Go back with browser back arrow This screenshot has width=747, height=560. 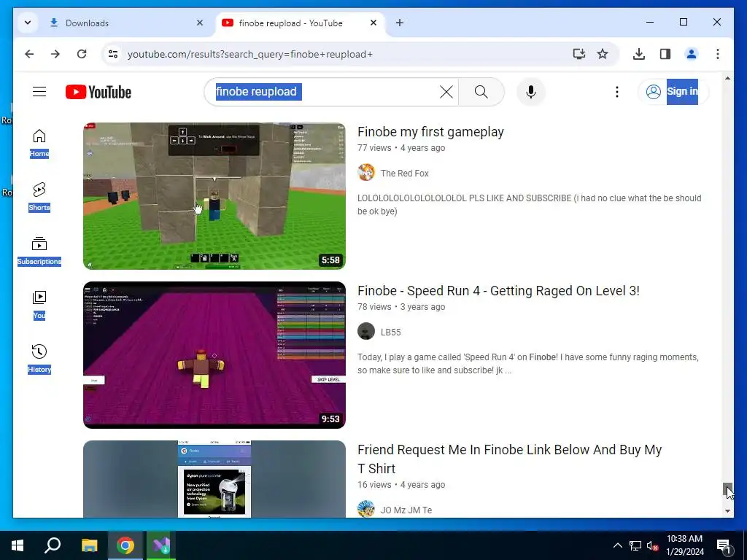pos(29,54)
